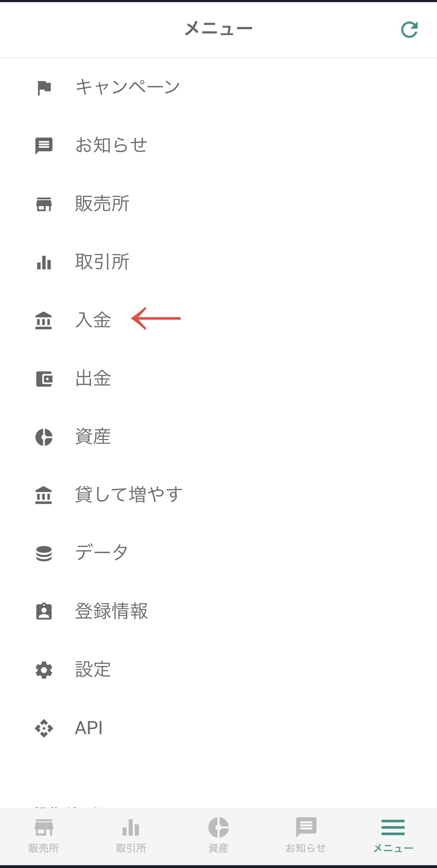Select the メニュー bottom tab
The width and height of the screenshot is (437, 868).
click(x=393, y=836)
